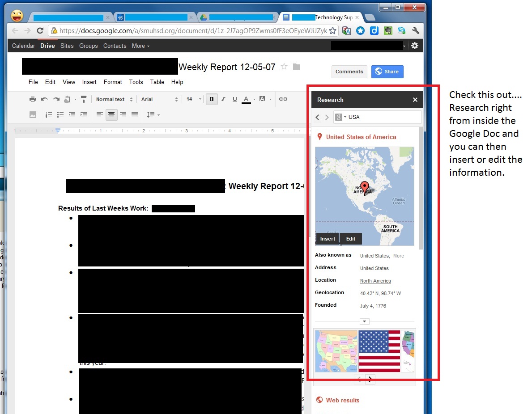This screenshot has width=532, height=414.
Task: Open the View menu
Action: (69, 82)
